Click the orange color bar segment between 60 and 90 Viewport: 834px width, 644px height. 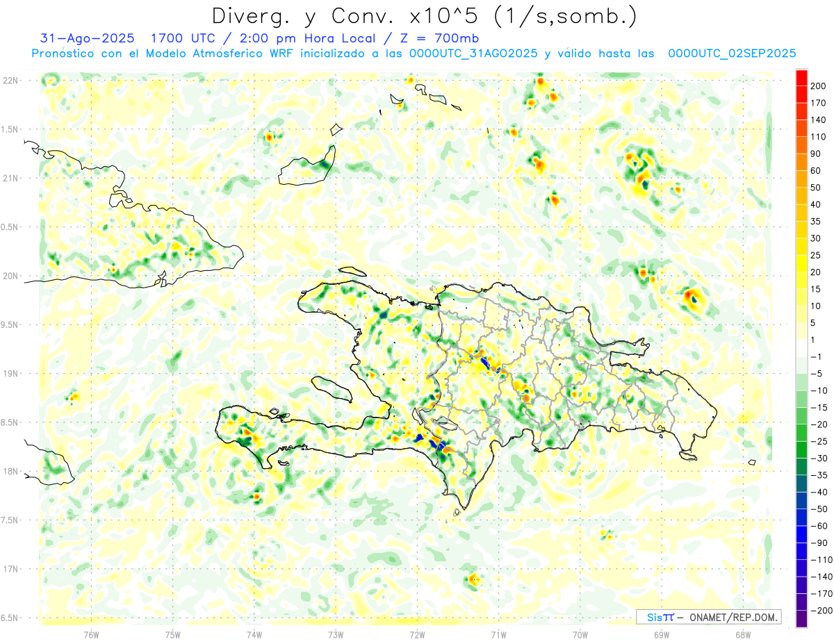coord(801,163)
